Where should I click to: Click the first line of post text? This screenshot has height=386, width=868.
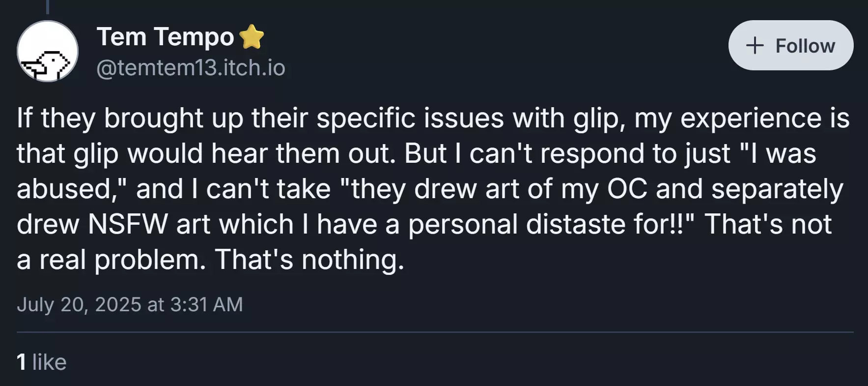tap(433, 119)
